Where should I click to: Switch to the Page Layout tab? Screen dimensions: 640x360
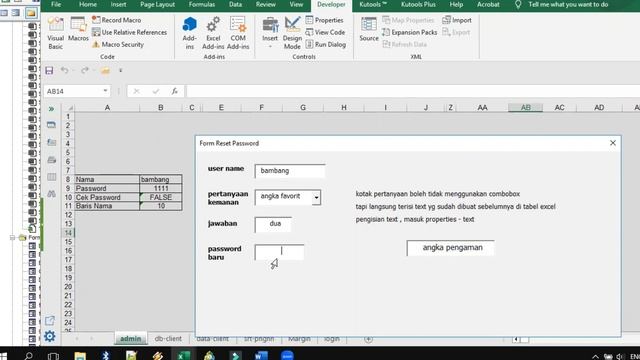tap(158, 4)
